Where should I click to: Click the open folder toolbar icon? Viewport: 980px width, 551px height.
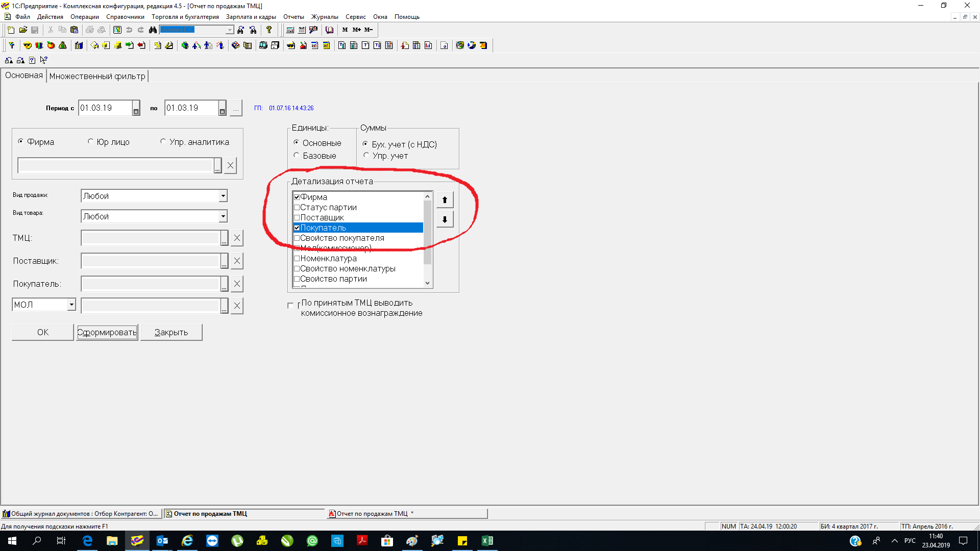point(23,30)
